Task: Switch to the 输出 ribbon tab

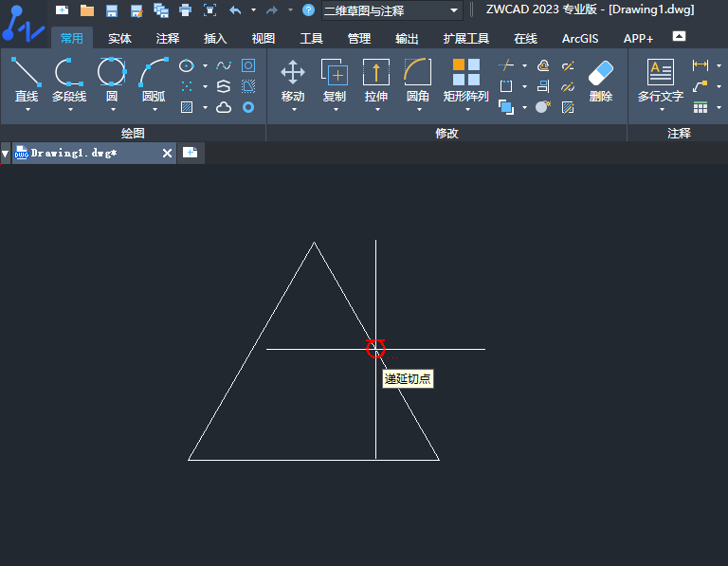Action: click(407, 39)
